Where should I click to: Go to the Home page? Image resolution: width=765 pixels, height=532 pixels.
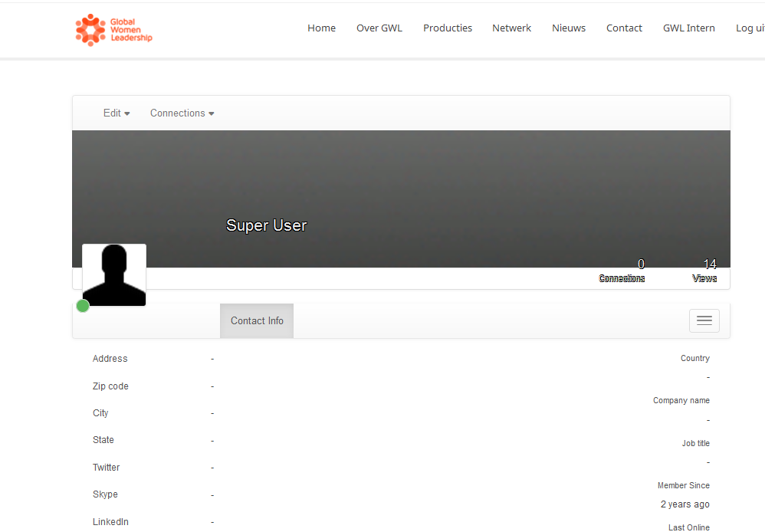pos(321,28)
